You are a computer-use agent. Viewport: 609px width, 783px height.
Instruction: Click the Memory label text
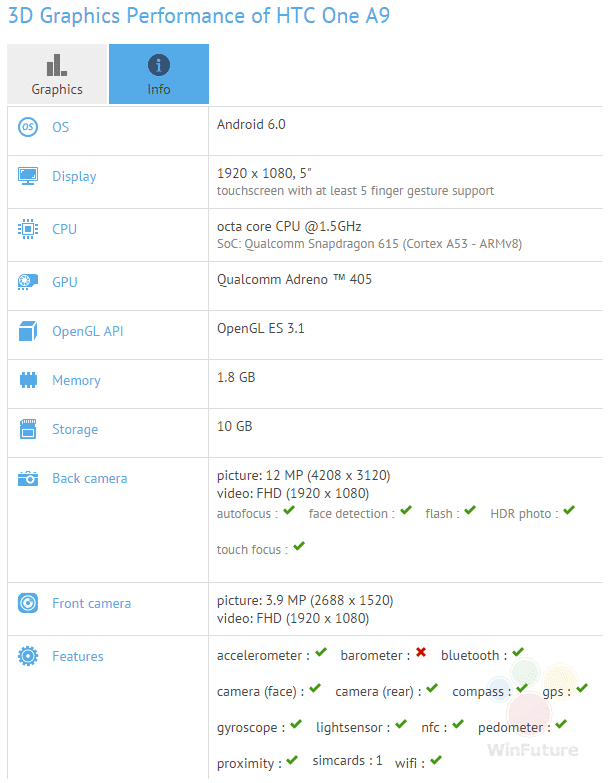tap(76, 381)
